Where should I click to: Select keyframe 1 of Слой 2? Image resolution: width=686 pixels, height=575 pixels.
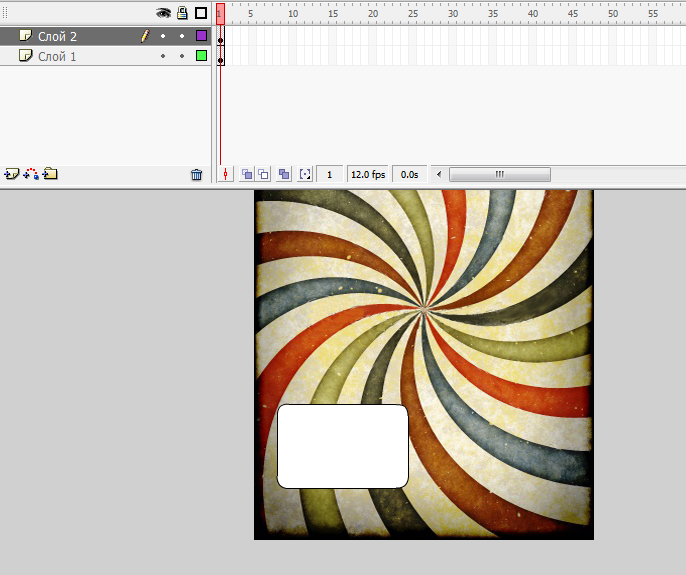tap(220, 36)
